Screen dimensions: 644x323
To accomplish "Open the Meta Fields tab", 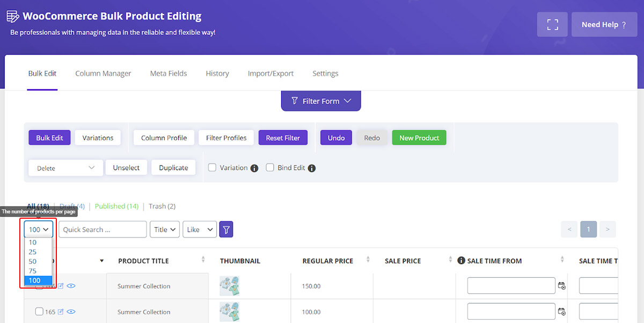I will [169, 74].
